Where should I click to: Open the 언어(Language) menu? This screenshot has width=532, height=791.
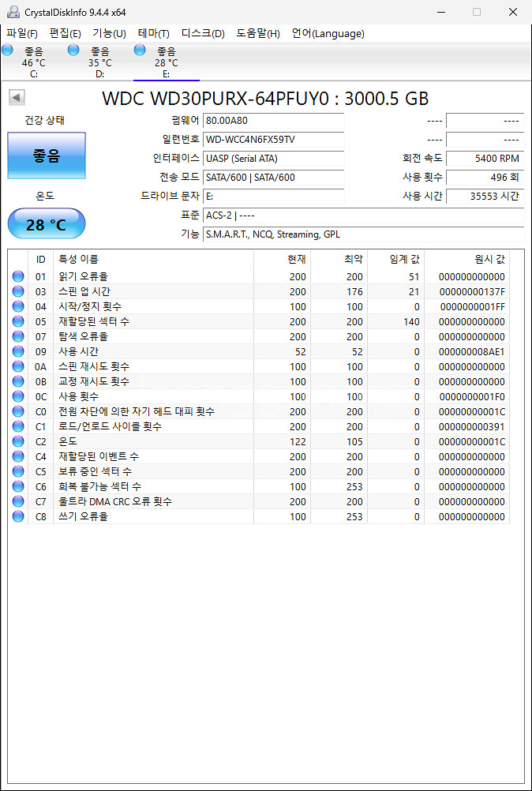[328, 34]
